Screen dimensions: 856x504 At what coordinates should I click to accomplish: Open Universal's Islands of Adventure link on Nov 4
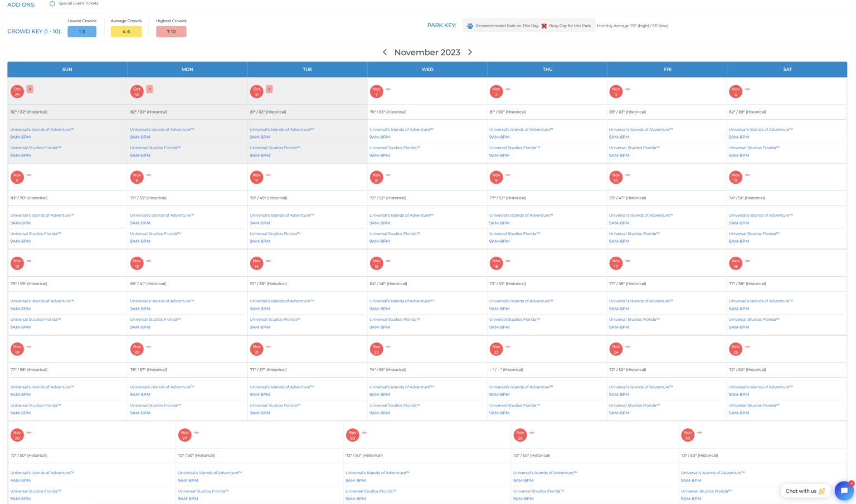tap(761, 129)
